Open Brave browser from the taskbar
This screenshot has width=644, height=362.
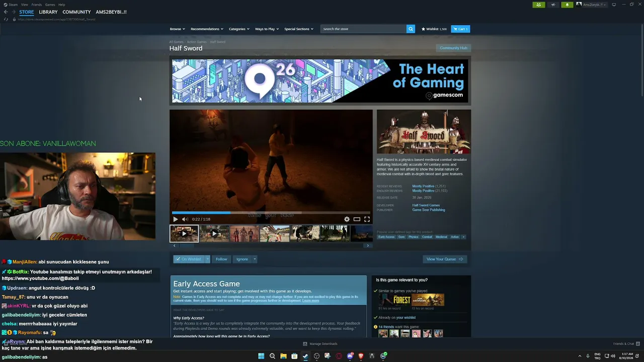361,356
